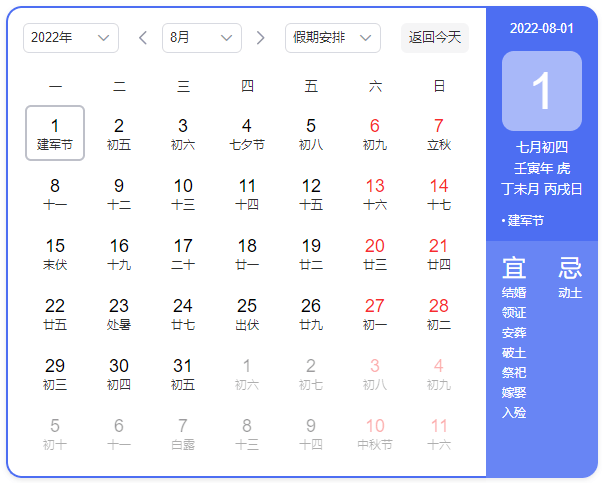The height and width of the screenshot is (483, 602).
Task: Click the 2022-08-01 date header
Action: point(542,28)
